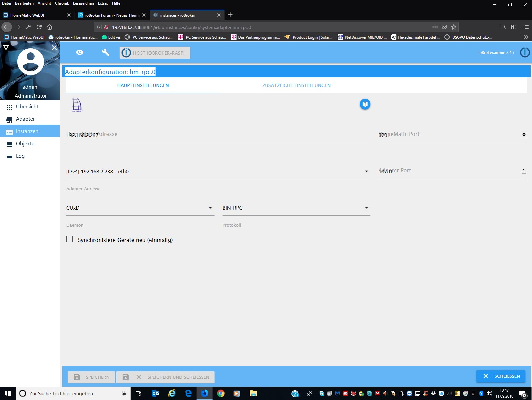Click the Windows taskbar search box
532x400 pixels.
[73, 393]
